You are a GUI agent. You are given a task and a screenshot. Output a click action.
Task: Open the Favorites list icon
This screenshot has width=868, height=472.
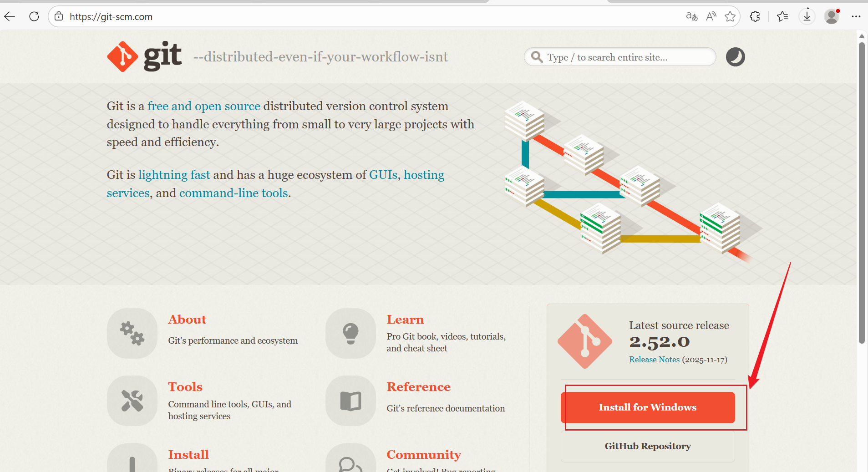[782, 17]
